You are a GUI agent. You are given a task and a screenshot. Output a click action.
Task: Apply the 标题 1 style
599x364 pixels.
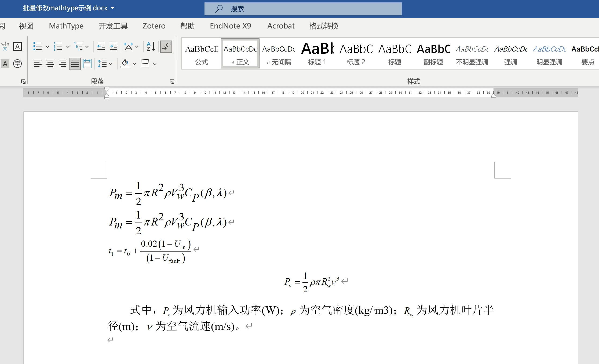pos(317,54)
